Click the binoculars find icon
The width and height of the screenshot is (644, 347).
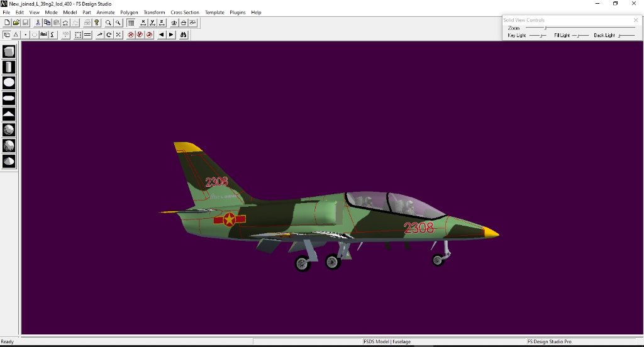click(184, 35)
